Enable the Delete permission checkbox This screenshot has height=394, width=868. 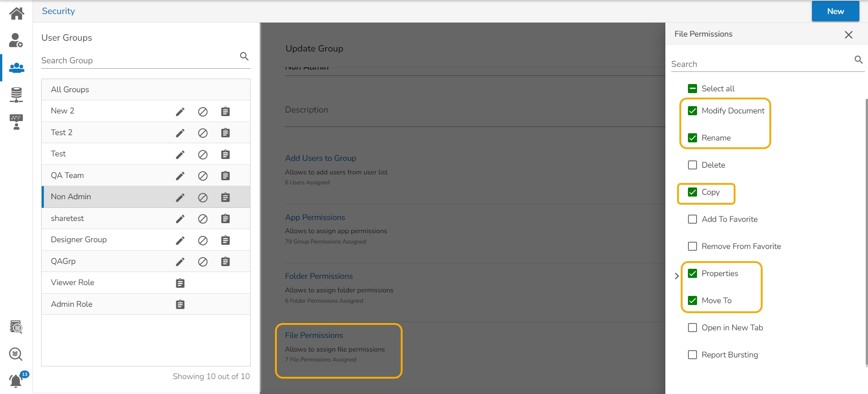pos(693,165)
